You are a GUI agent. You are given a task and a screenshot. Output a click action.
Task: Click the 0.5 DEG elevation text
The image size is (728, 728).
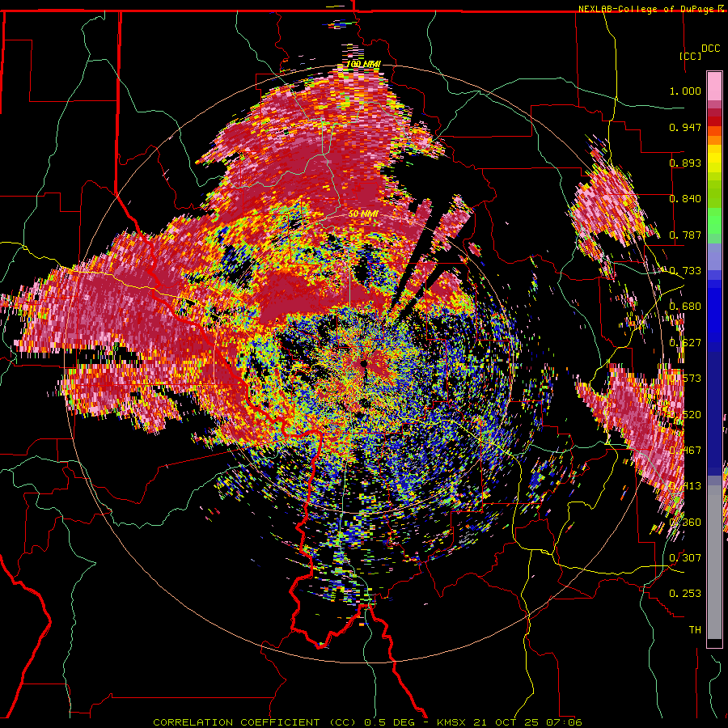tap(391, 722)
